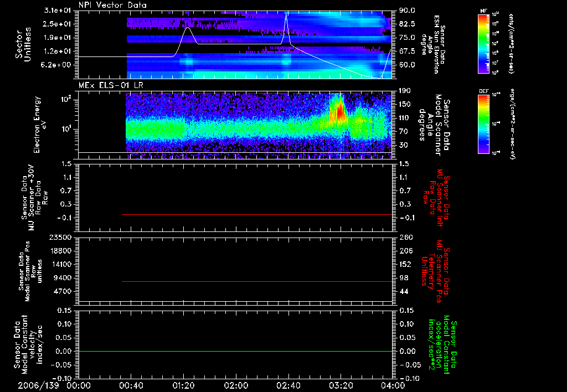Screen dimensions: 567x392
Task: Select the 'NPI Vector Data' panel title
Action: pyautogui.click(x=112, y=5)
